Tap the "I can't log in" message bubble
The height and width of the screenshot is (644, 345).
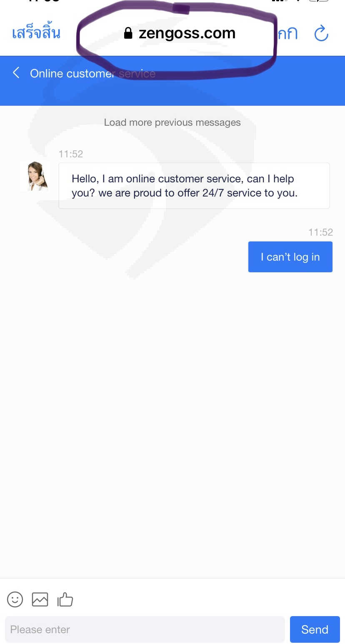290,257
